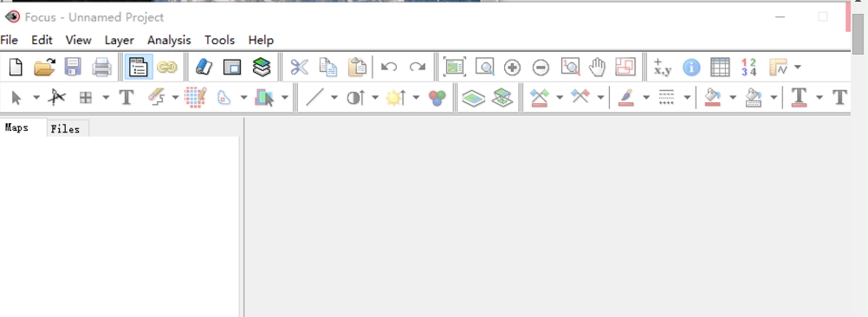The width and height of the screenshot is (868, 317).
Task: Click the Zoom Out minus magnifier
Action: click(541, 68)
